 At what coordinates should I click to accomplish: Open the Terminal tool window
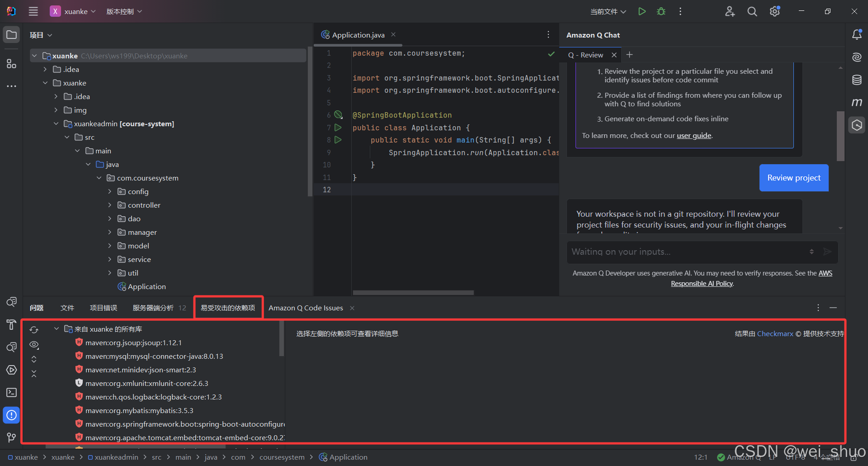pyautogui.click(x=12, y=392)
